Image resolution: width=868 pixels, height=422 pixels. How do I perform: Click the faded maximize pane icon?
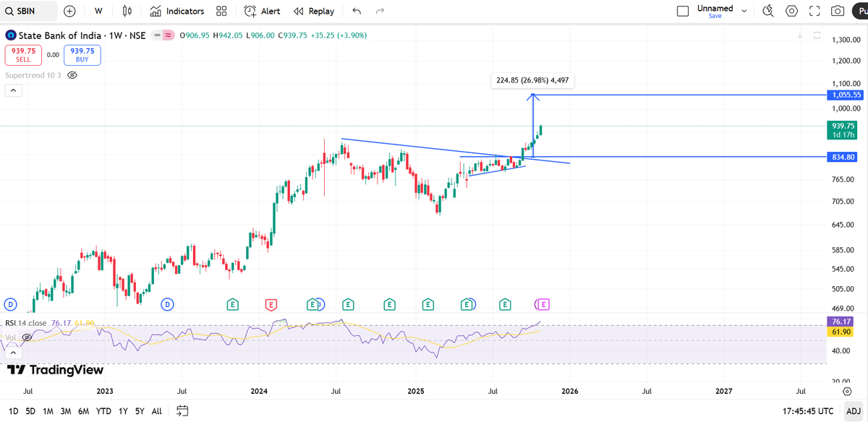coord(817,35)
